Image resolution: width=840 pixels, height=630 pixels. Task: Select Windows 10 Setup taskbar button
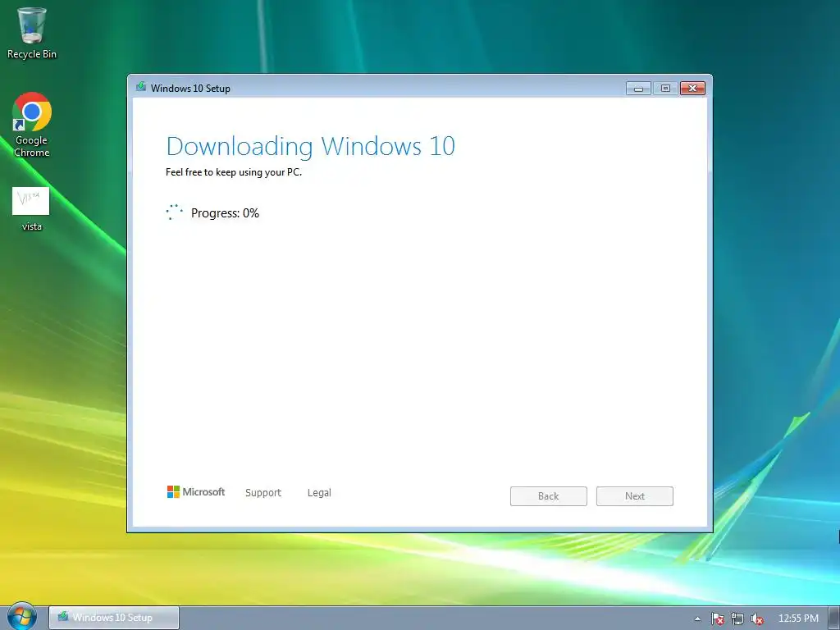114,618
